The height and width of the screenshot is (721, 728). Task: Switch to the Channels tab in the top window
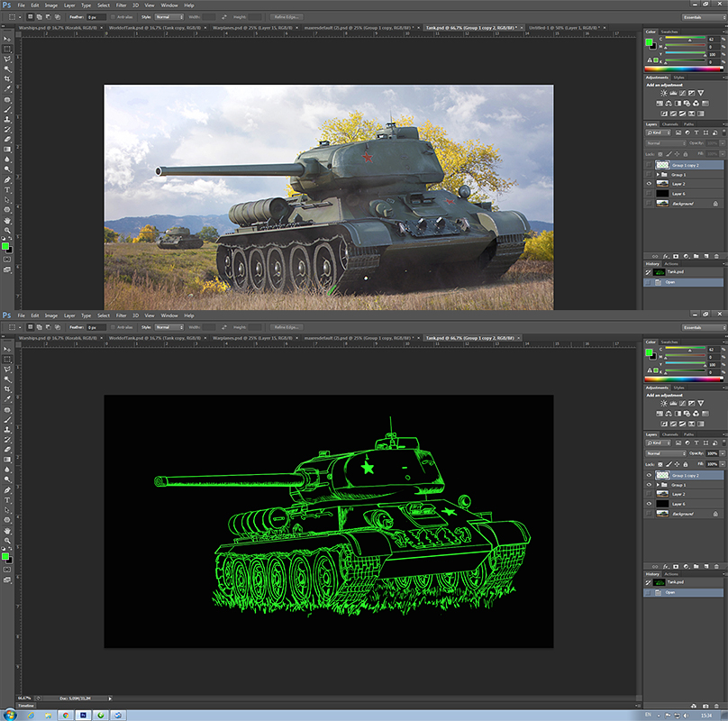coord(669,124)
